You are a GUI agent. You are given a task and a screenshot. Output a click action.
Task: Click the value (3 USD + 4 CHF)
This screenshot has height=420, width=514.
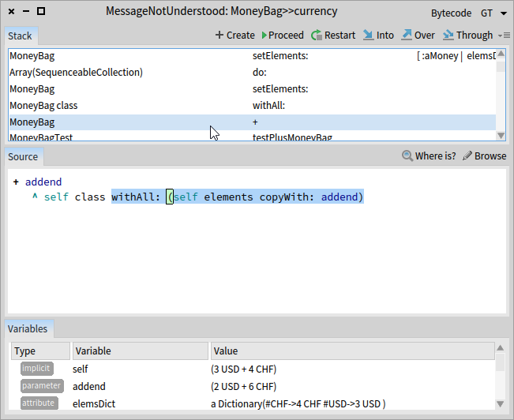tap(243, 369)
